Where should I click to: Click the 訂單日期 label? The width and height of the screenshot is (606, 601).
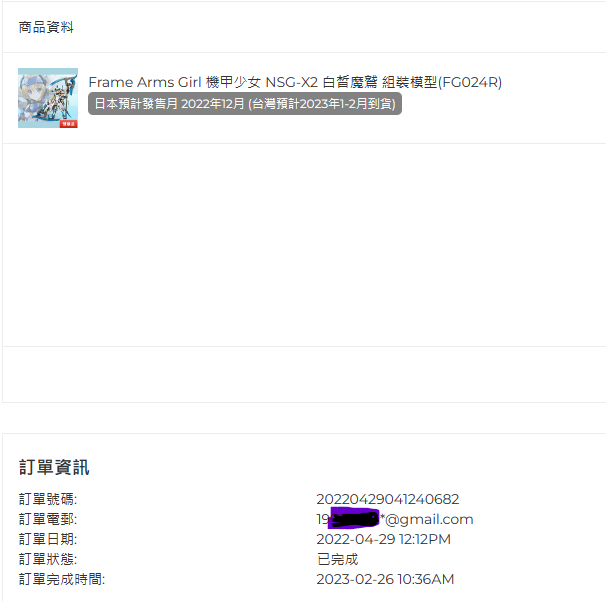coord(48,539)
